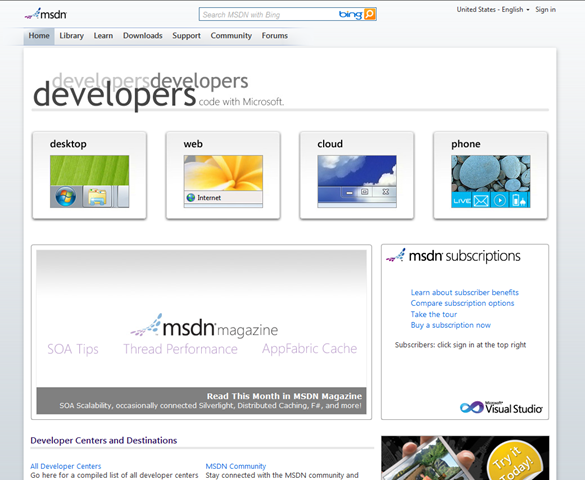Open MSDN Community link
585x480 pixels.
tap(236, 466)
